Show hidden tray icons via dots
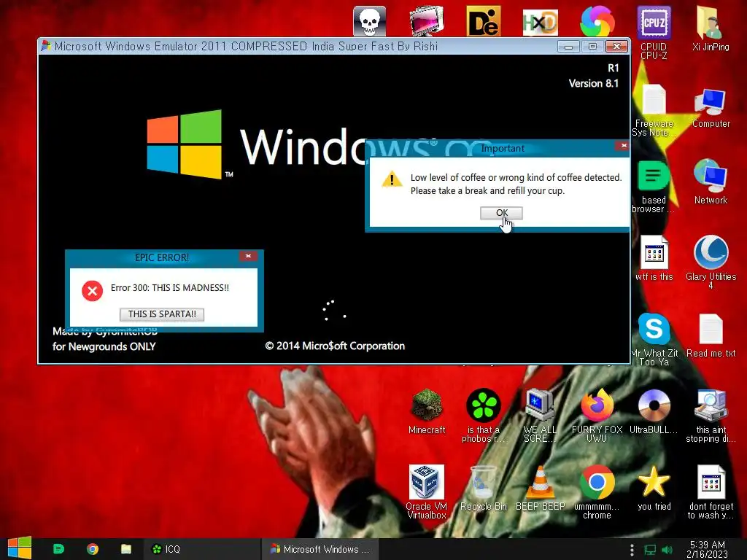This screenshot has width=747, height=560. [x=632, y=550]
